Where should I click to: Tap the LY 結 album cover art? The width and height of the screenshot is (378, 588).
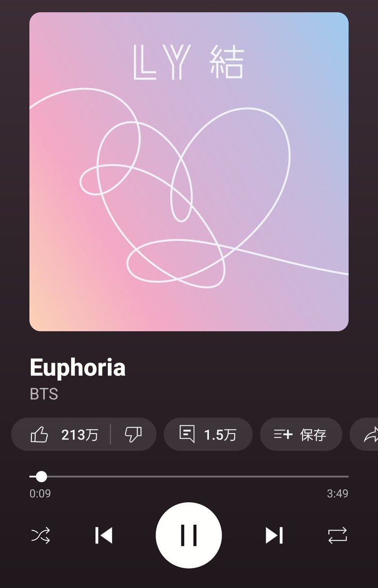tap(189, 171)
